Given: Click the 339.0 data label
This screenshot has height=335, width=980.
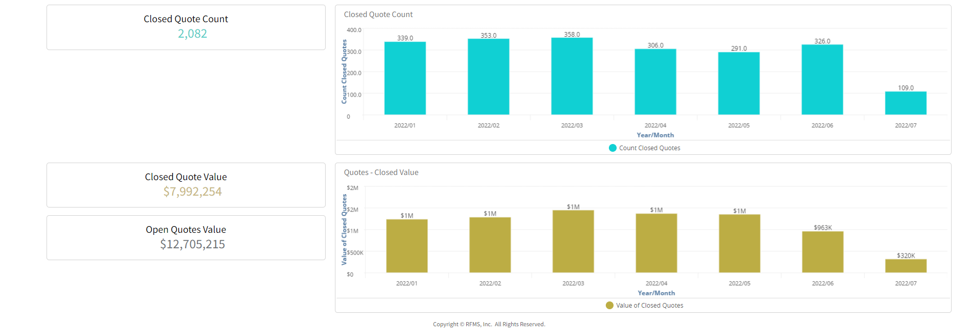Looking at the screenshot, I should 405,38.
